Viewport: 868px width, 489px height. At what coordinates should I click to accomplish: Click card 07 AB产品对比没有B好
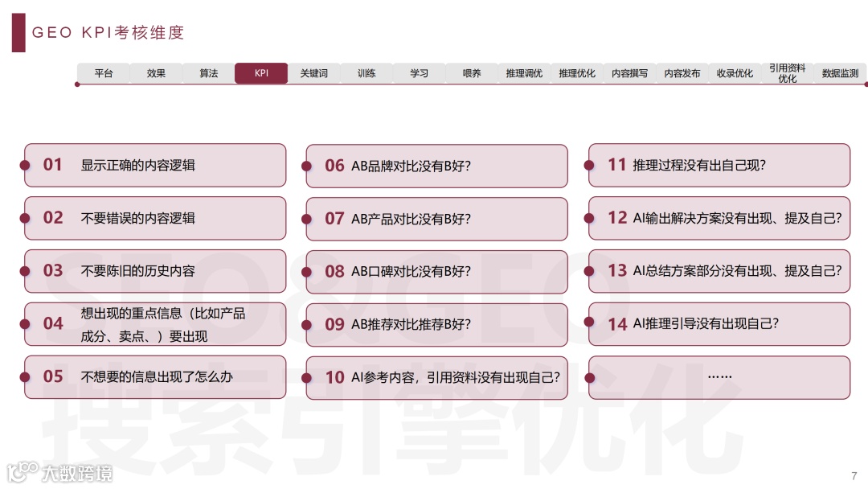pyautogui.click(x=436, y=219)
